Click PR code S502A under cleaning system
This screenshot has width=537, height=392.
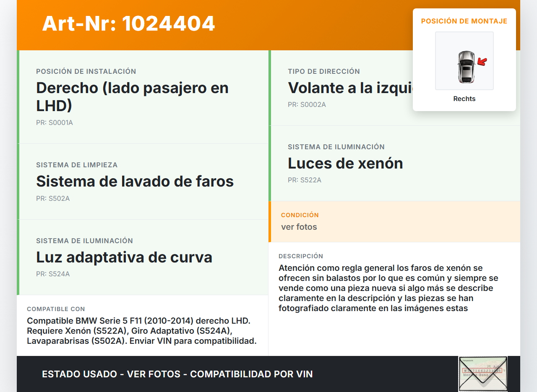(x=53, y=198)
